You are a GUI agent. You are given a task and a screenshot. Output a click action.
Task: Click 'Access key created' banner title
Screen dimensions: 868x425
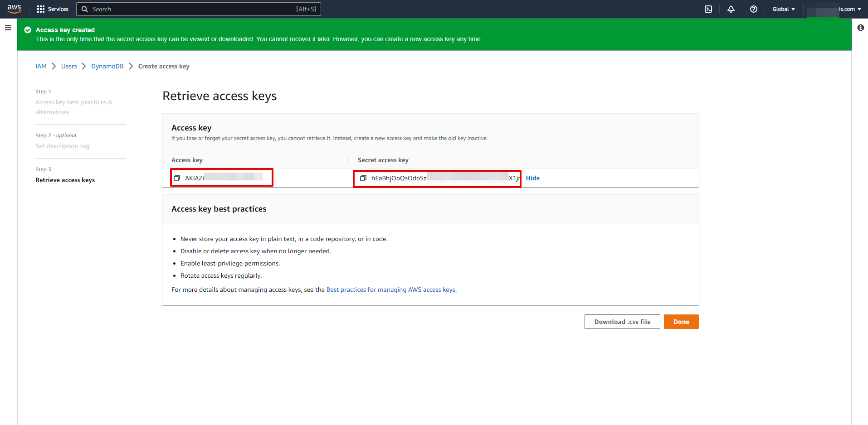point(65,30)
